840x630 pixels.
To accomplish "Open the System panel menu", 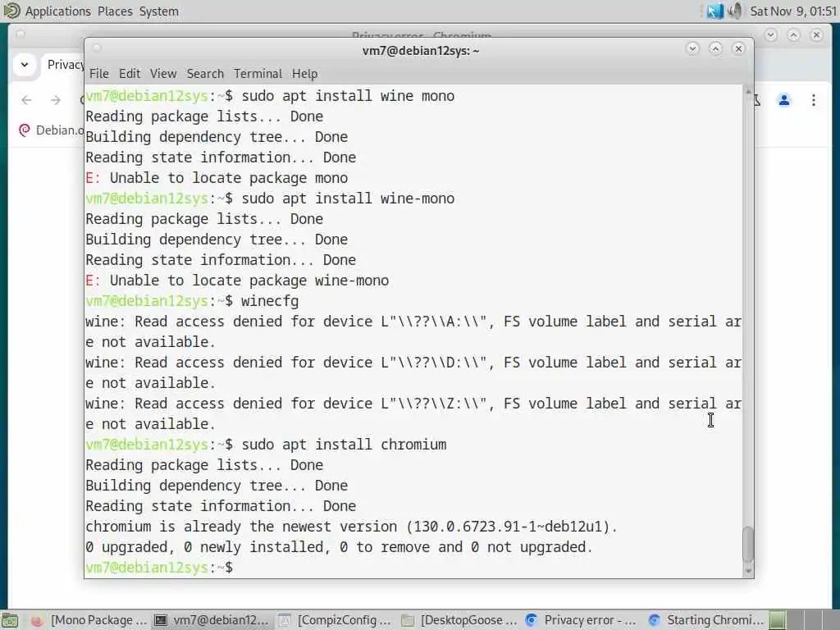I will (x=158, y=11).
